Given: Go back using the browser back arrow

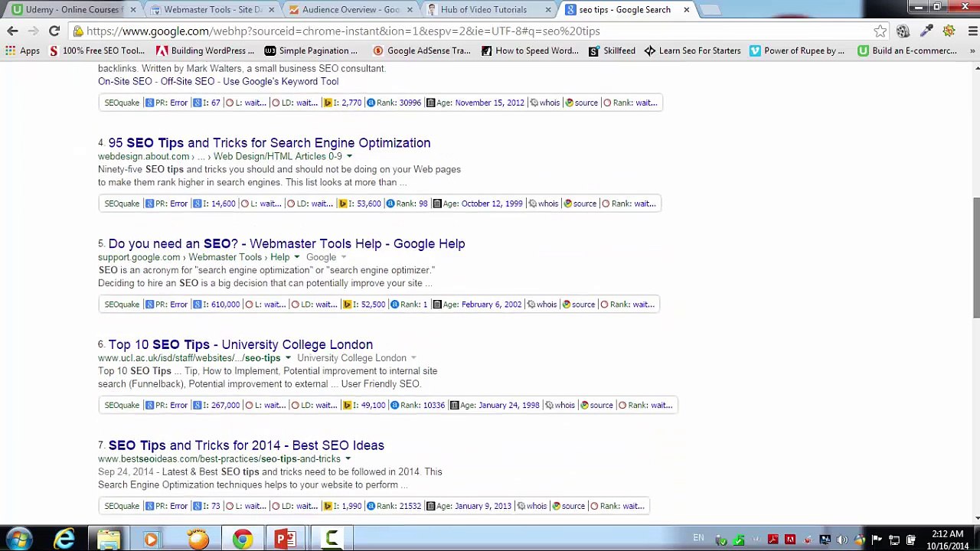Looking at the screenshot, I should coord(12,31).
